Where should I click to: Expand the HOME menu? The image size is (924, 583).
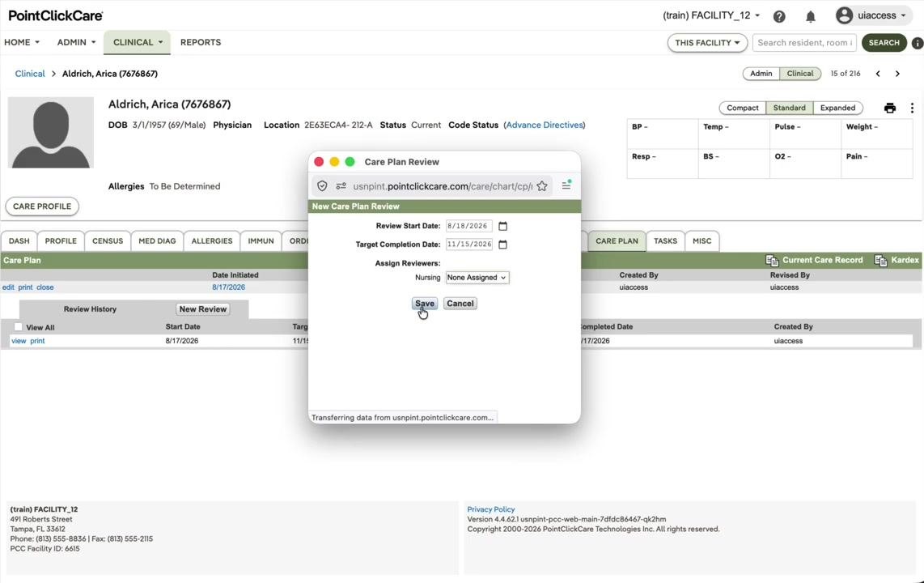pos(22,42)
